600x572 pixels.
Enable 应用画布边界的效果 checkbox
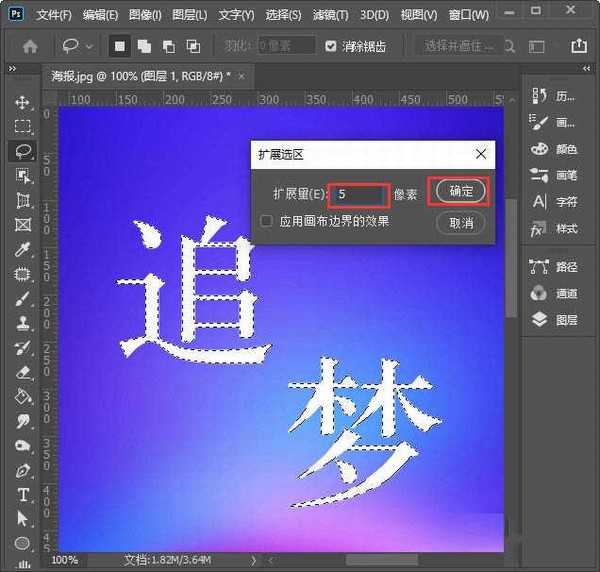click(266, 221)
